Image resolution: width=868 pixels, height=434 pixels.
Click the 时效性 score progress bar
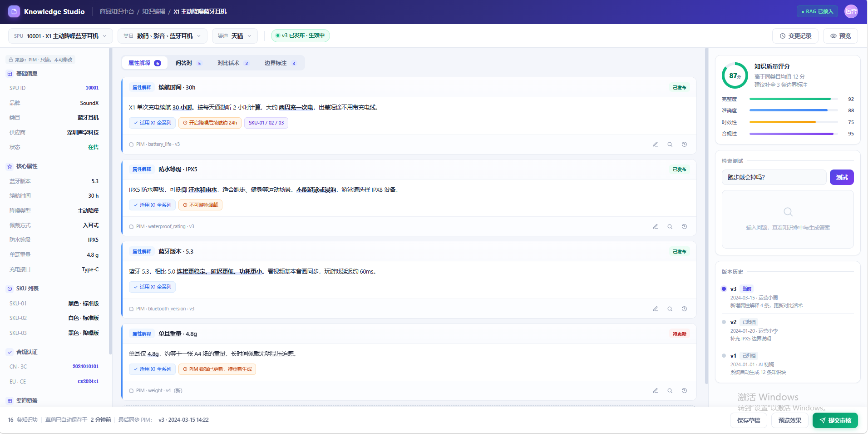point(794,122)
